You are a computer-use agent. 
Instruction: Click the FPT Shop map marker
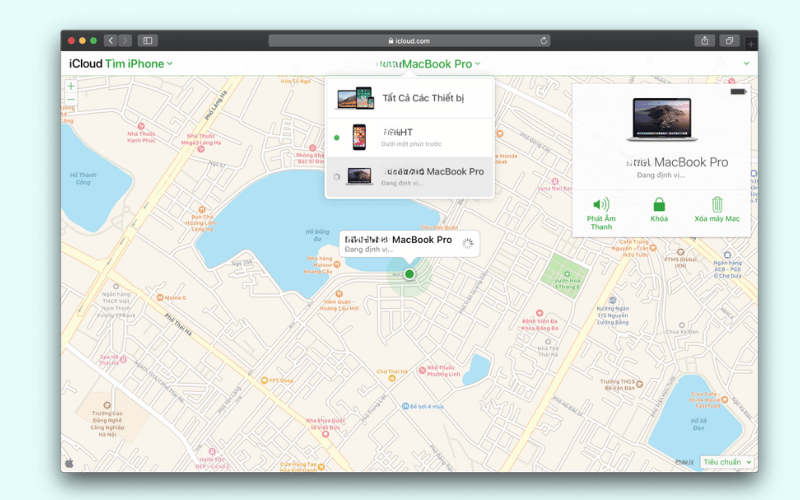tap(264, 380)
